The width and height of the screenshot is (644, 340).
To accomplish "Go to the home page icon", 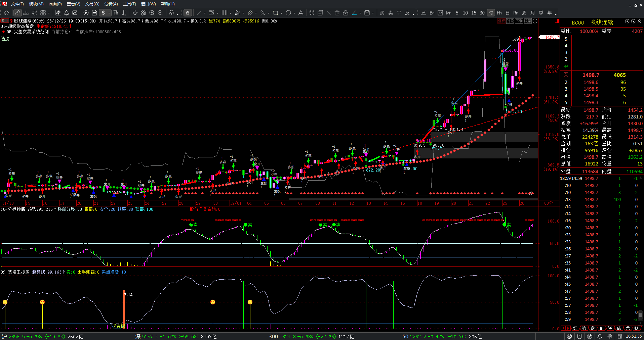I will point(6,13).
